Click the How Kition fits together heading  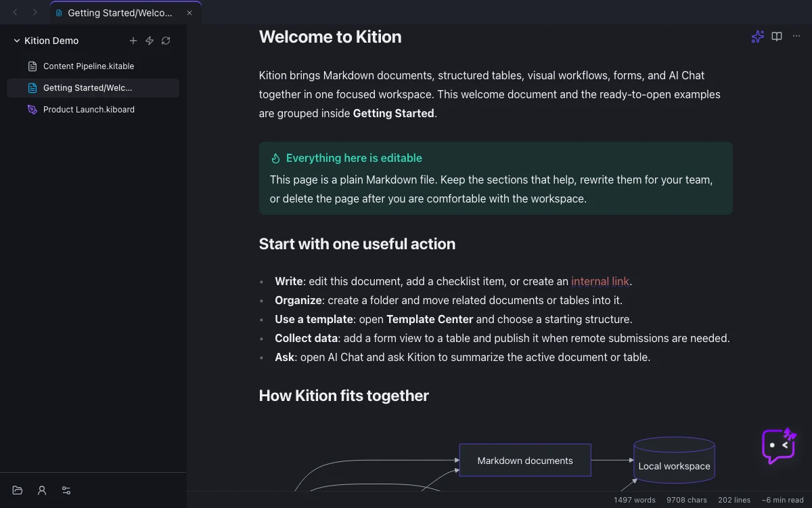click(x=344, y=396)
